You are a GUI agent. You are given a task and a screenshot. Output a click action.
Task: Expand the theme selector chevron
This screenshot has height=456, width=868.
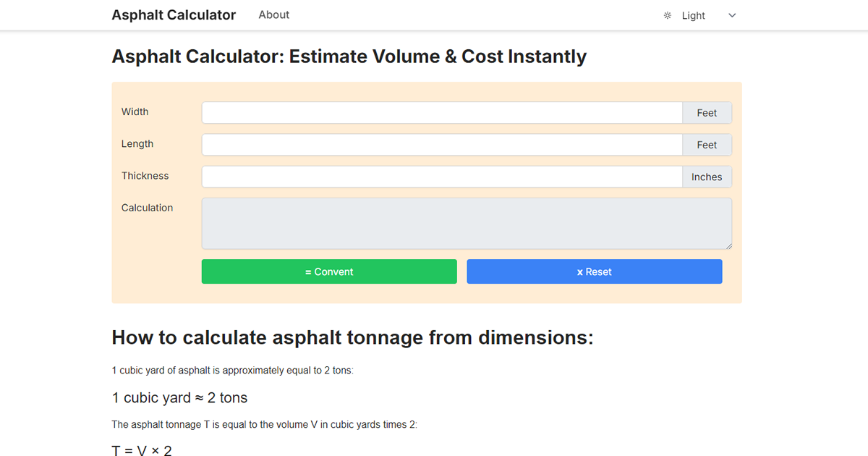pyautogui.click(x=732, y=15)
